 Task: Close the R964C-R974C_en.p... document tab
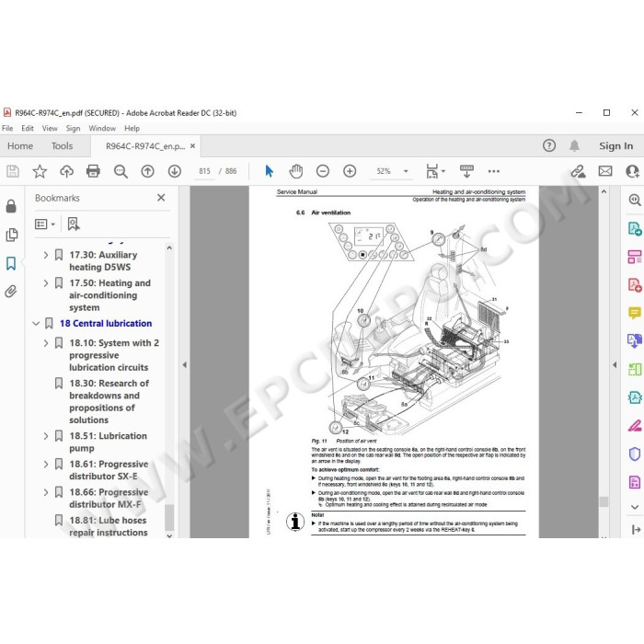(x=192, y=145)
